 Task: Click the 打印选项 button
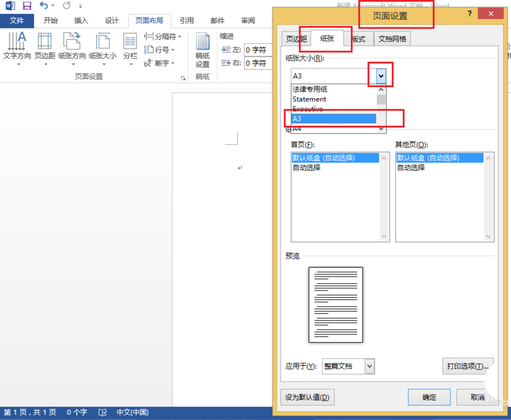pos(468,366)
